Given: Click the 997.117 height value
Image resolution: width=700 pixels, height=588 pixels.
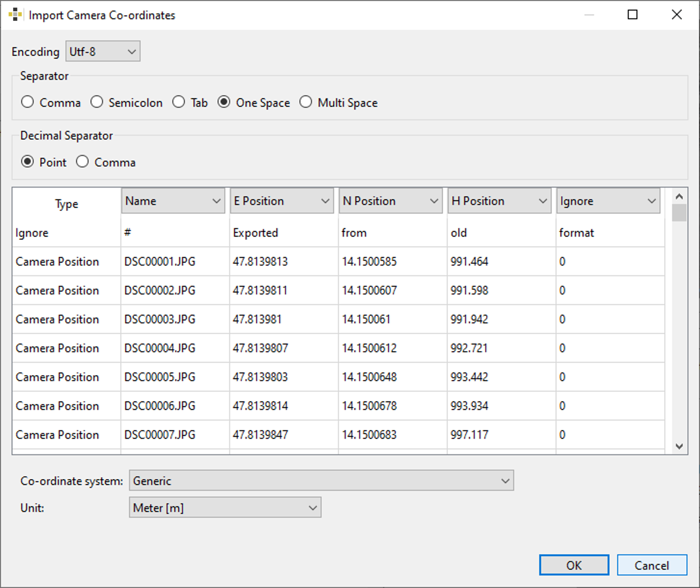Looking at the screenshot, I should coord(501,435).
